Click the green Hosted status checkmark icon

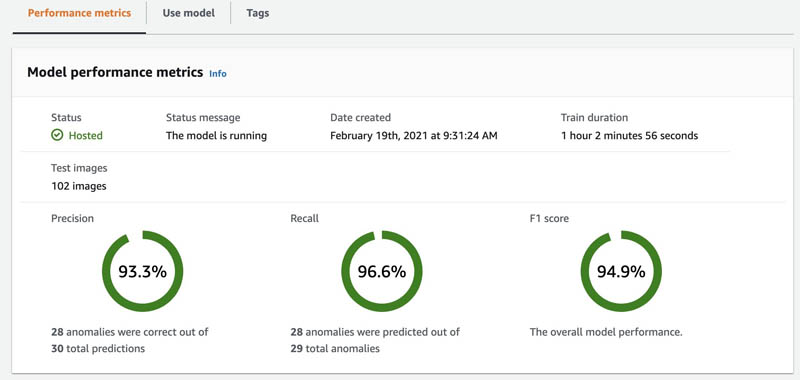click(x=57, y=135)
